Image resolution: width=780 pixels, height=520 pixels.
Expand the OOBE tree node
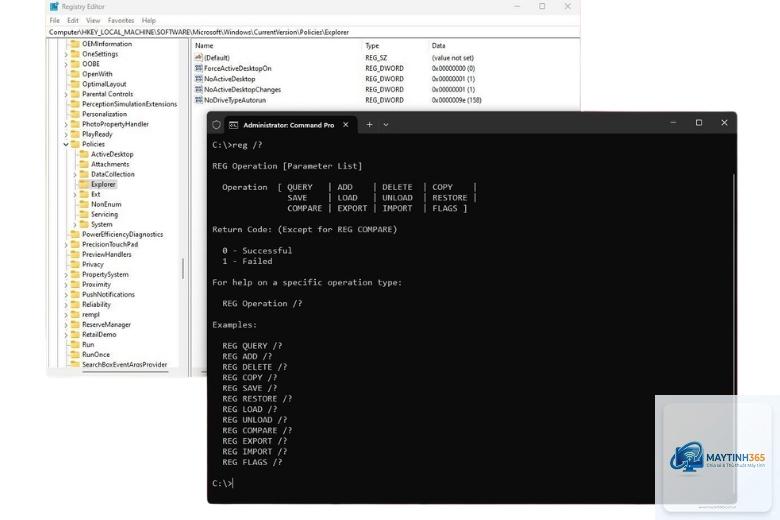pos(66,64)
